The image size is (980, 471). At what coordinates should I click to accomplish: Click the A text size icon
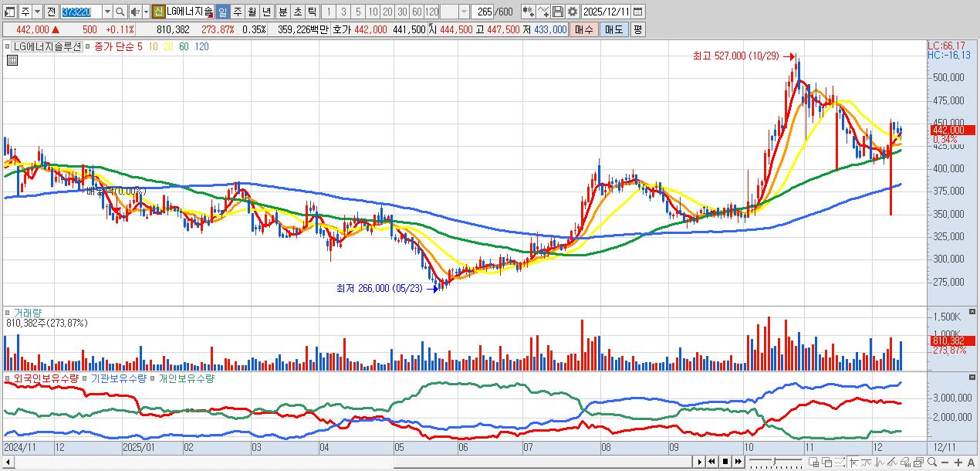971,463
